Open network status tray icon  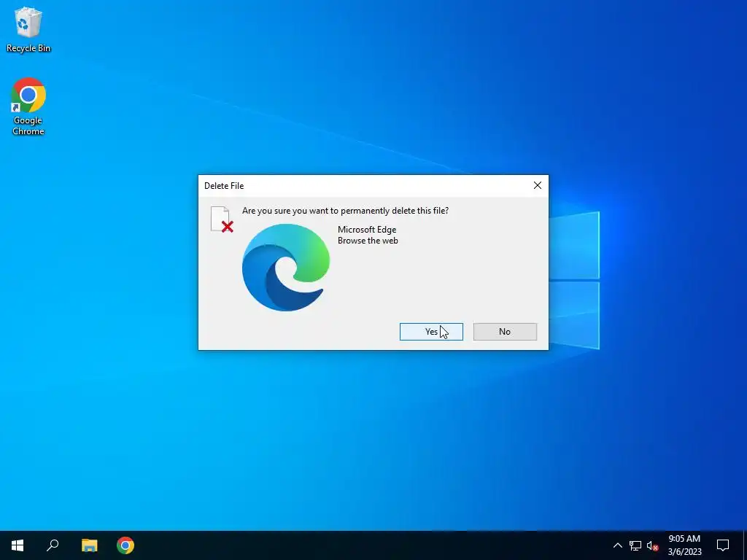[x=635, y=545]
